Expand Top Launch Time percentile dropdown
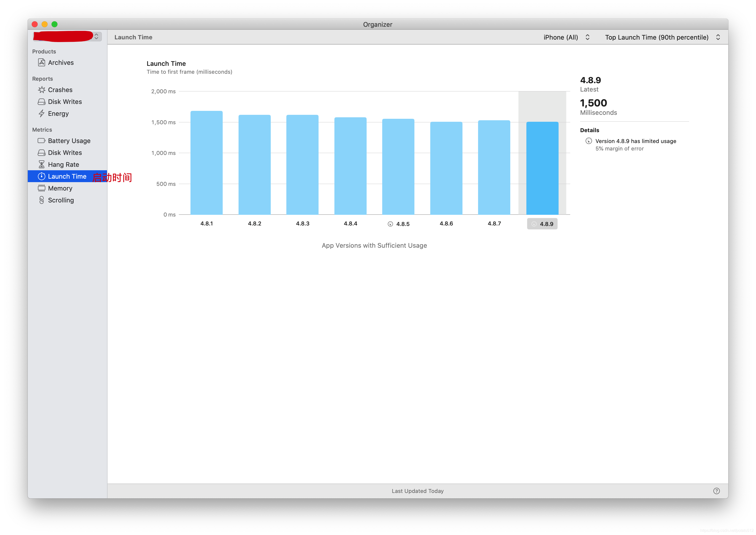The image size is (756, 535). pyautogui.click(x=662, y=37)
